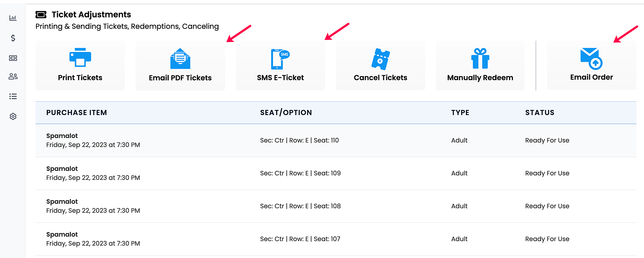Open the Manually Redeem gift icon
The width and height of the screenshot is (644, 258).
click(480, 58)
